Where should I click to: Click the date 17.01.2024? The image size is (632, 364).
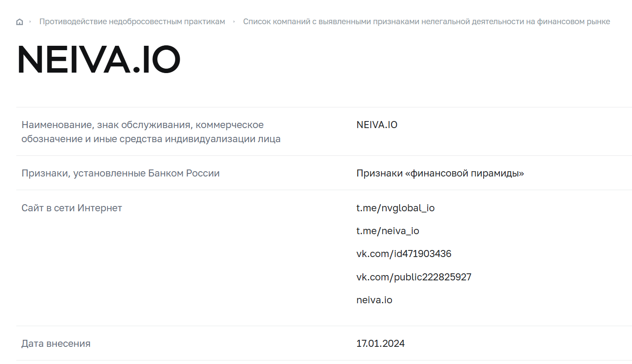(x=381, y=344)
